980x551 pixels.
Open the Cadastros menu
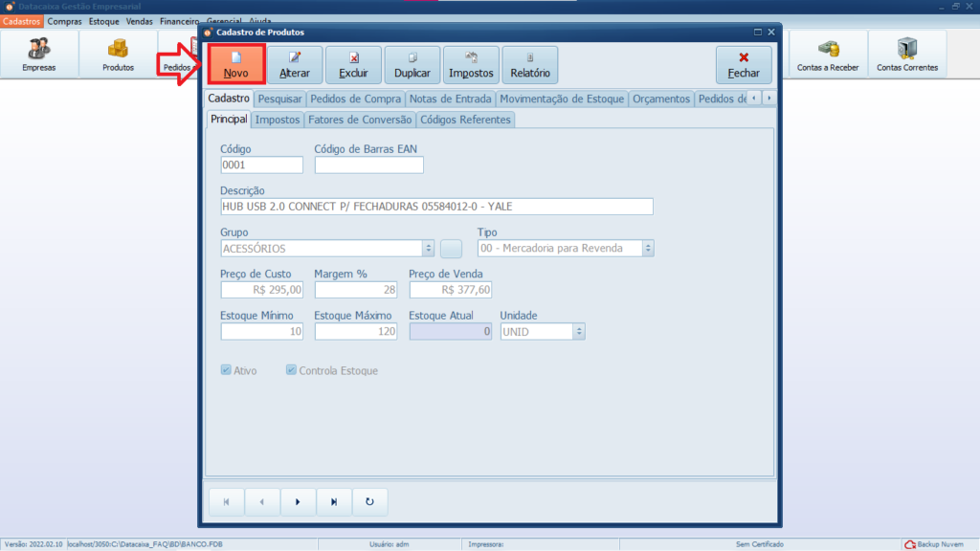click(21, 21)
